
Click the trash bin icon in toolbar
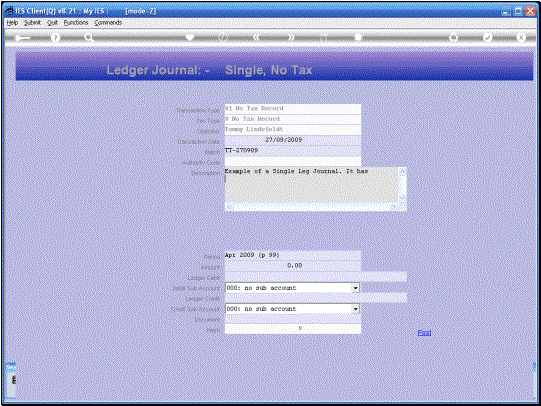358,37
